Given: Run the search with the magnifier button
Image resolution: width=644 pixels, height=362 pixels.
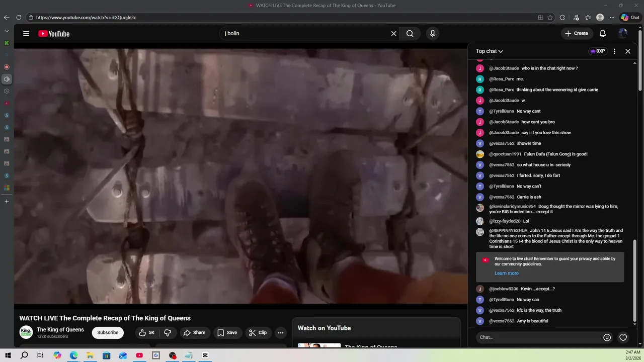Looking at the screenshot, I should [410, 34].
